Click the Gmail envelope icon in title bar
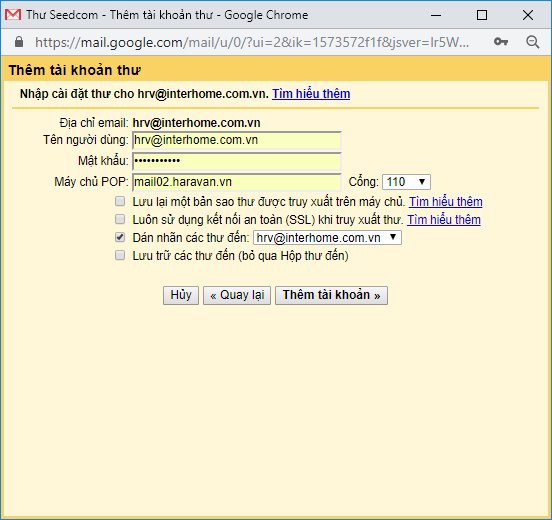Screen dimensions: 552x520 pyautogui.click(x=13, y=15)
